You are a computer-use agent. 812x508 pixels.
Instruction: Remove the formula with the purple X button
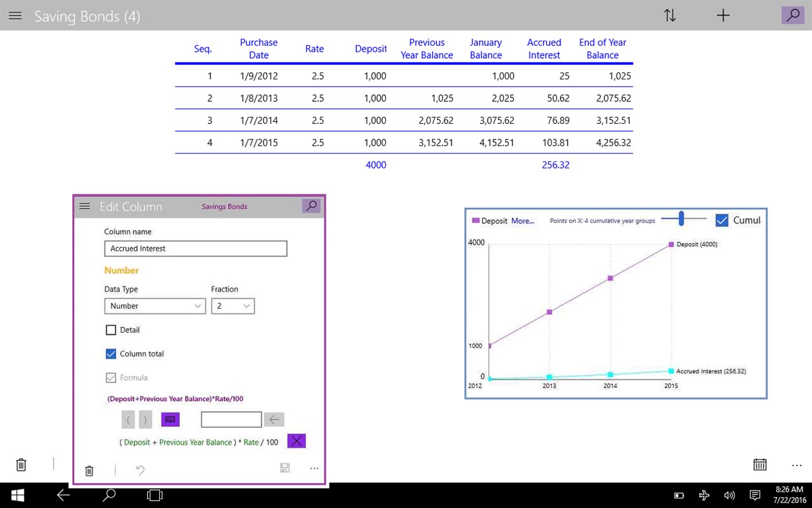coord(296,441)
